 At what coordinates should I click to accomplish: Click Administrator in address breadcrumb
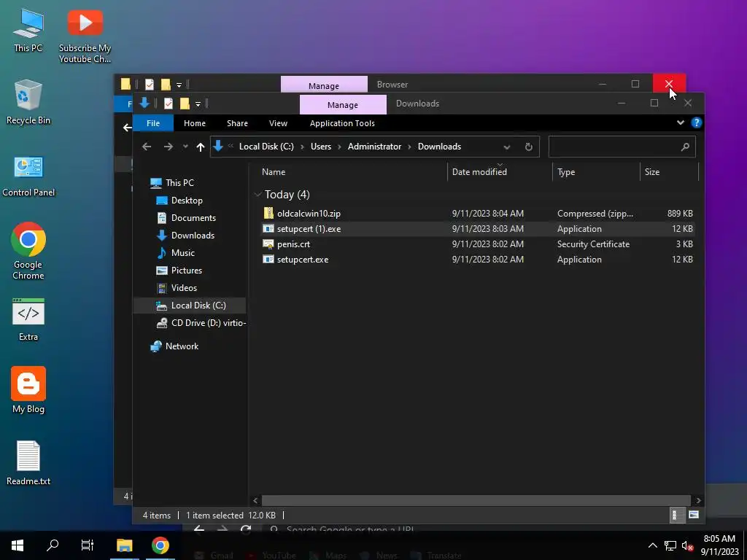(x=374, y=147)
